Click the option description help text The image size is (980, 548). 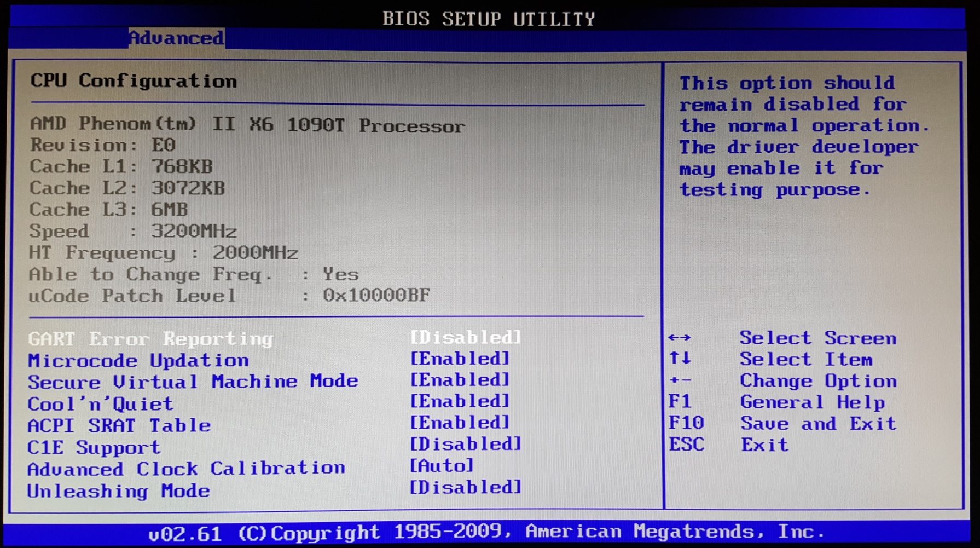[804, 136]
